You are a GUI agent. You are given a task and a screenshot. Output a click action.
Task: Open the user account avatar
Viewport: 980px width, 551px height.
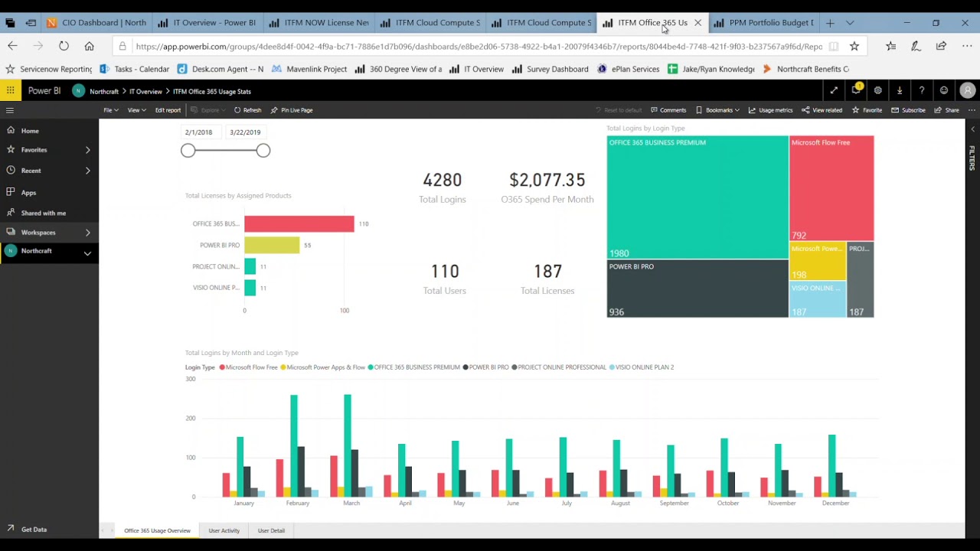click(x=968, y=90)
